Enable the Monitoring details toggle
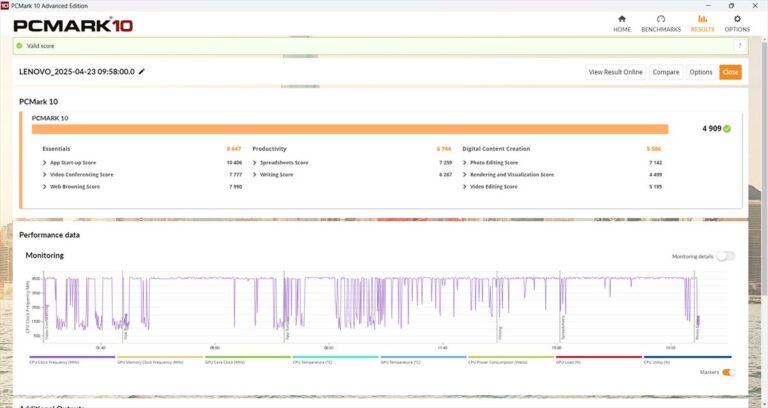Image resolution: width=768 pixels, height=408 pixels. coord(725,256)
